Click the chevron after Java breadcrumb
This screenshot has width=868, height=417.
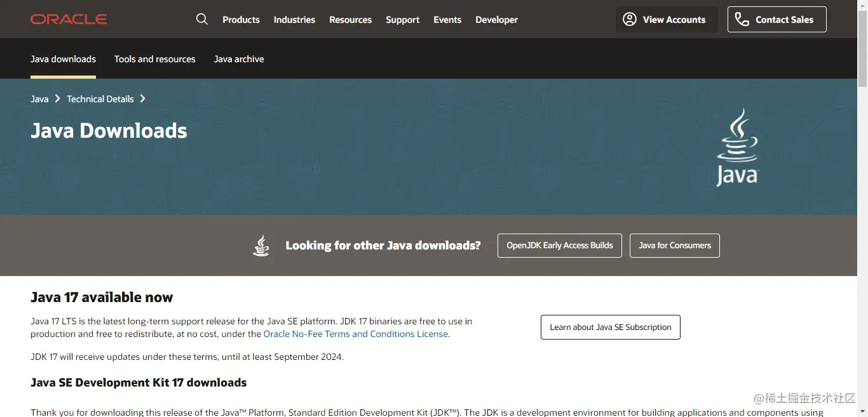click(57, 98)
